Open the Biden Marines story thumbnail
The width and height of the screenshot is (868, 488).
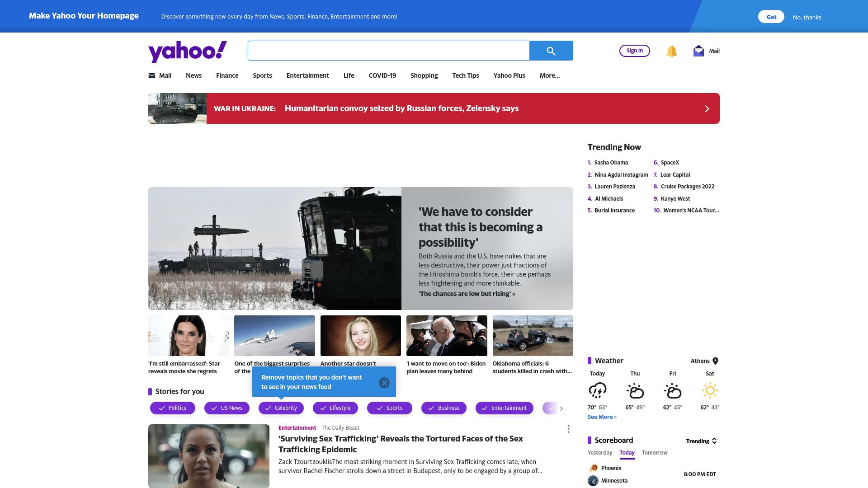pyautogui.click(x=447, y=336)
